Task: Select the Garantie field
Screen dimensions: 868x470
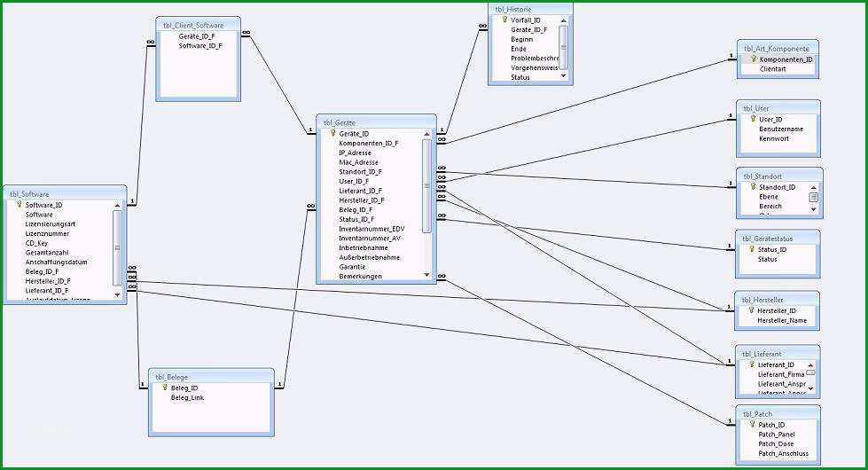Action: point(352,267)
